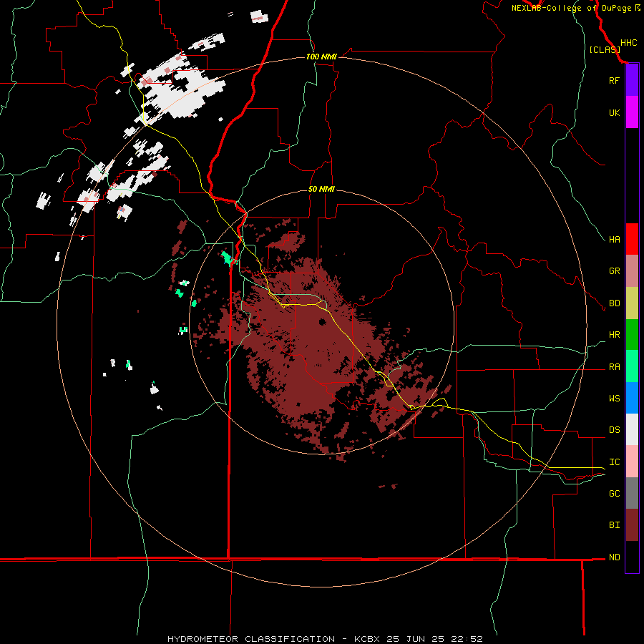Click the black radar site dot at center
Screen dimensions: 644x644
point(323,321)
